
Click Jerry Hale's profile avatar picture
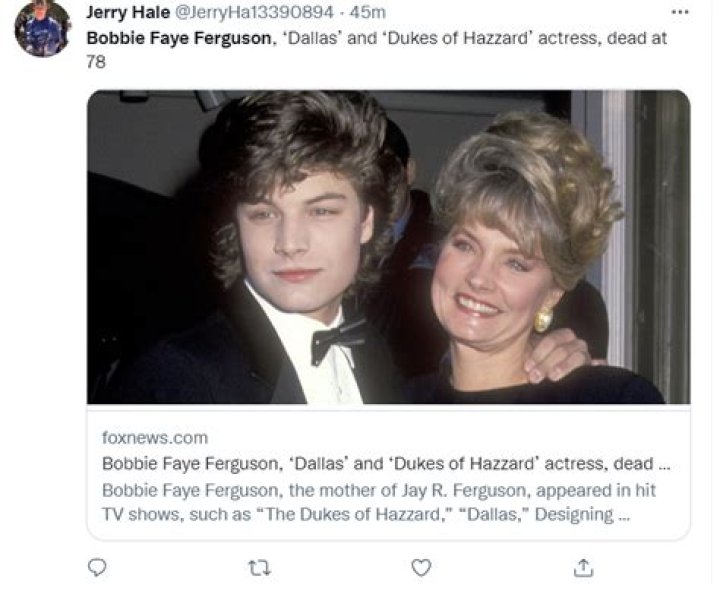pos(42,29)
